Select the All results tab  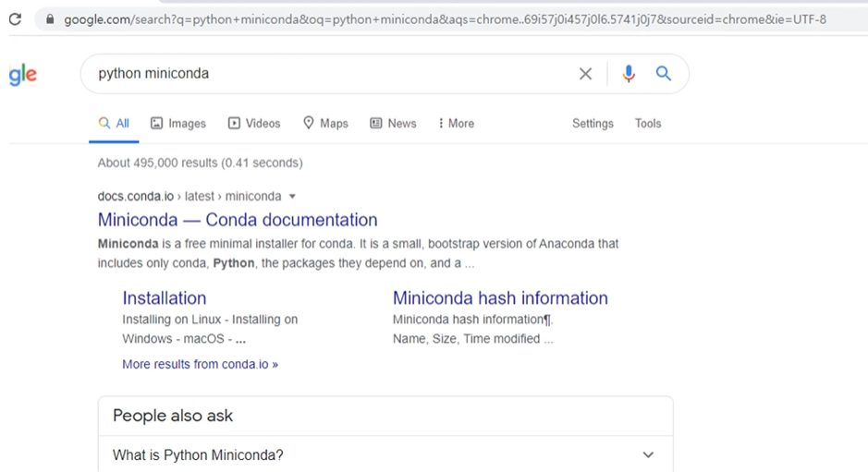coord(114,124)
